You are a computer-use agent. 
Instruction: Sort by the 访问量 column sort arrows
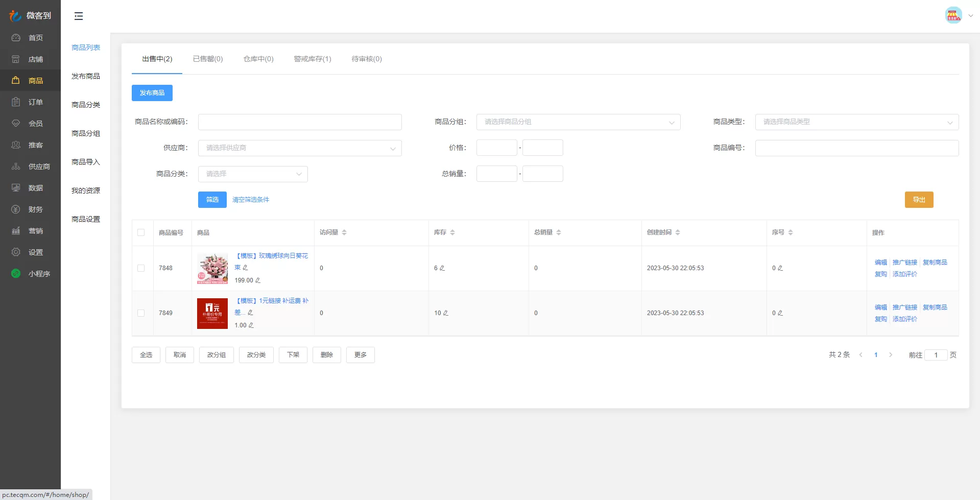pyautogui.click(x=344, y=232)
